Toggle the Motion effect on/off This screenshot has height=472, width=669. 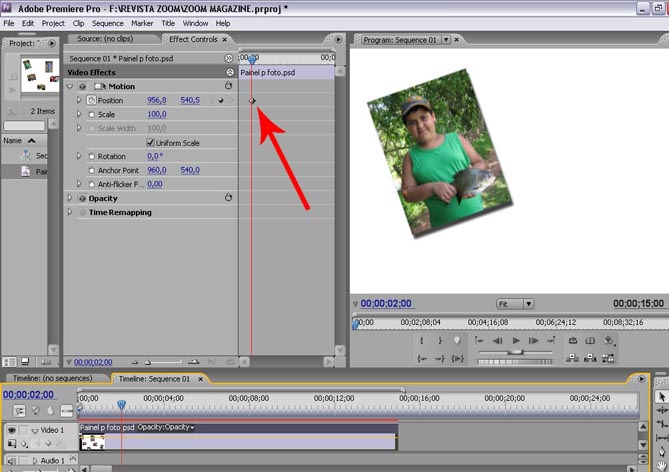tap(82, 87)
